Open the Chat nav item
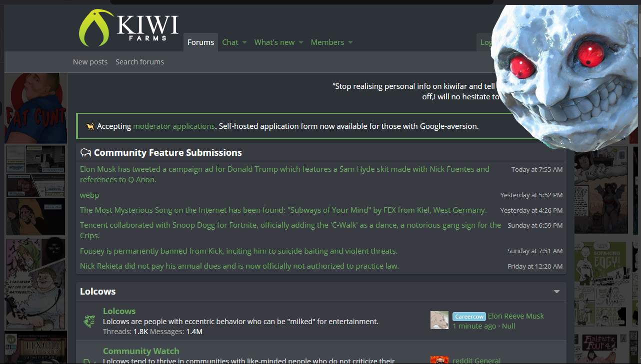 (x=230, y=42)
